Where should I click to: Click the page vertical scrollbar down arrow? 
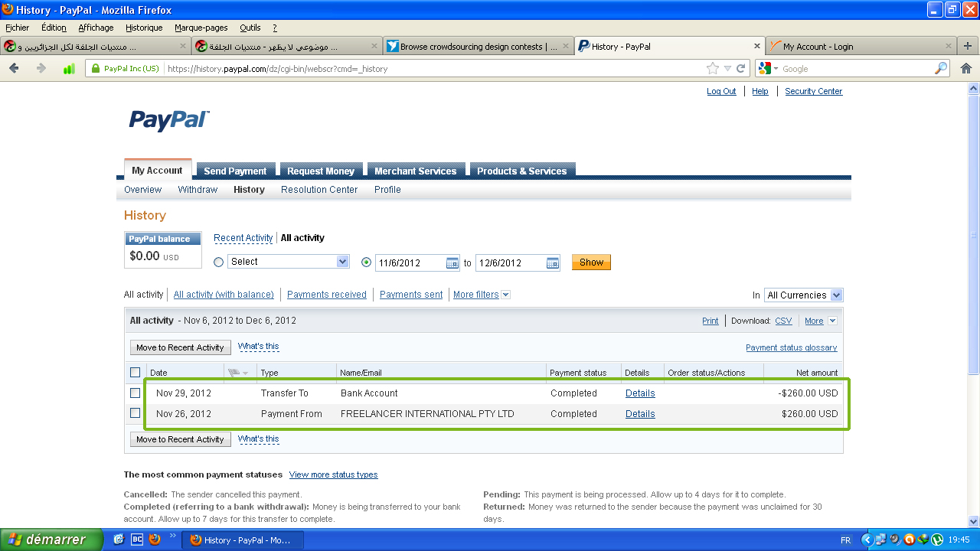click(973, 521)
